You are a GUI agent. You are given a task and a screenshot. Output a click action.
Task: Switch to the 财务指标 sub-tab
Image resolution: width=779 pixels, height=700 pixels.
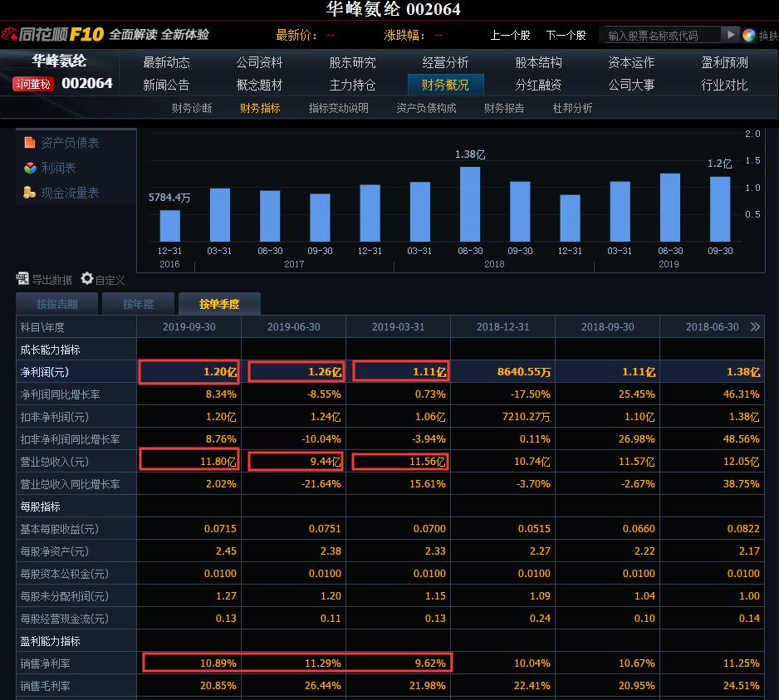point(260,108)
